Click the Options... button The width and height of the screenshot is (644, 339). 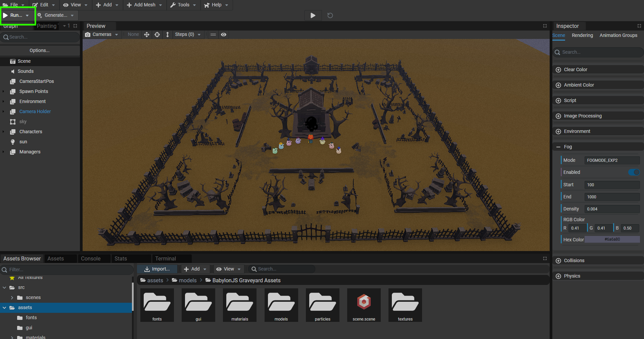[40, 50]
